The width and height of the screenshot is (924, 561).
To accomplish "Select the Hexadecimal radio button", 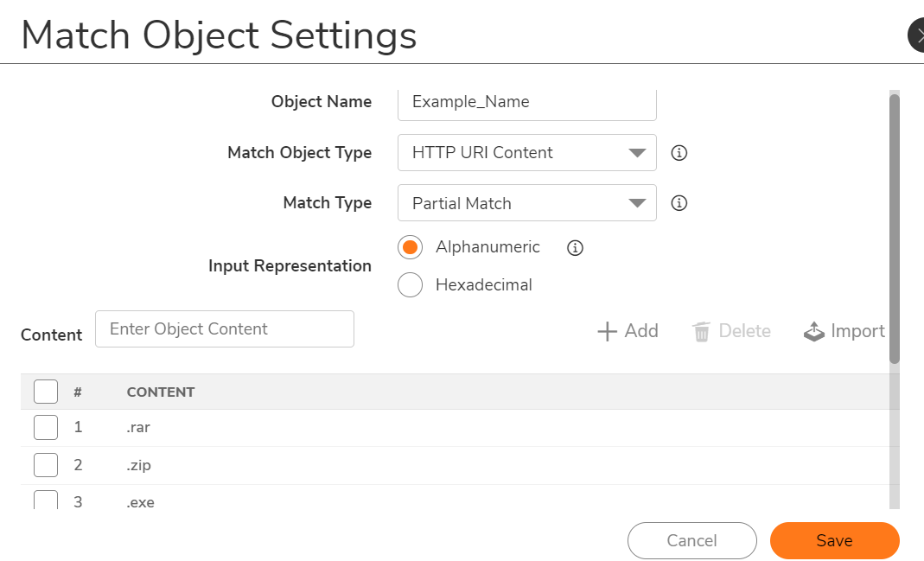I will [x=410, y=284].
